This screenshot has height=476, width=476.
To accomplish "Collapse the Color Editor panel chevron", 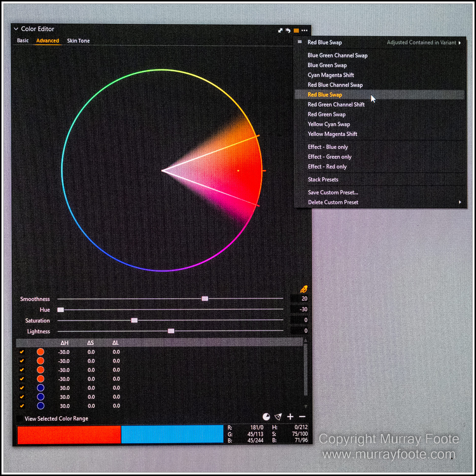I will coord(16,29).
